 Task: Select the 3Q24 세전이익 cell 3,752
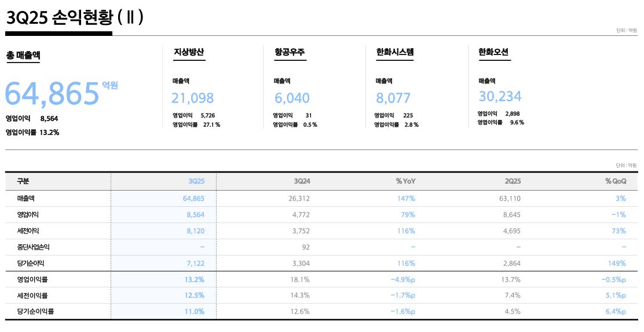(x=301, y=231)
